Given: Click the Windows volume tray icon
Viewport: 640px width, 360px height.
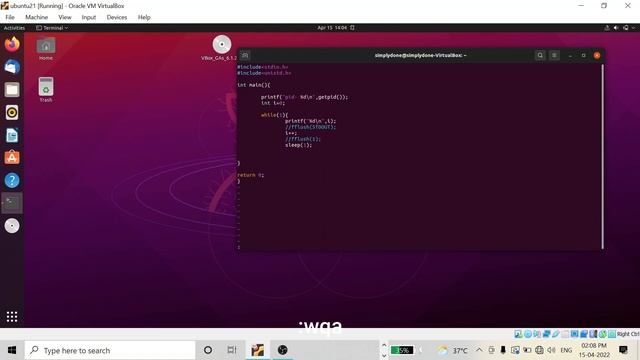Looking at the screenshot, I should 551,350.
